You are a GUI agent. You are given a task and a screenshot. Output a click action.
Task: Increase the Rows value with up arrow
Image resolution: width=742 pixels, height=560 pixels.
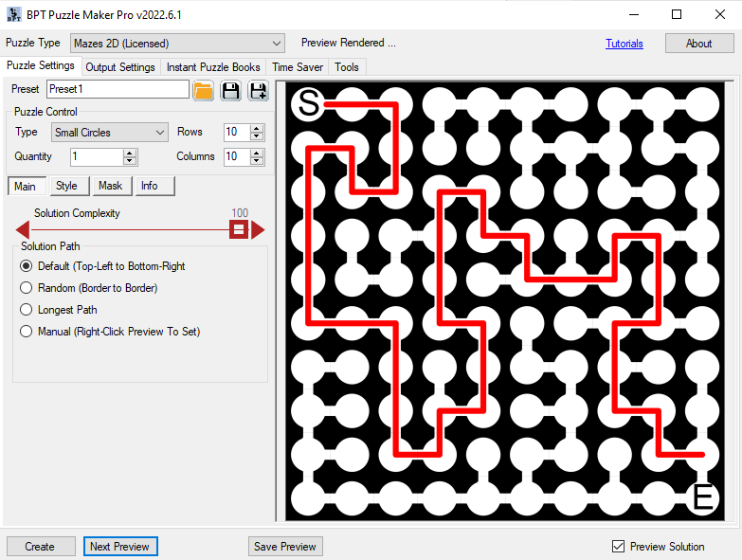pos(258,128)
